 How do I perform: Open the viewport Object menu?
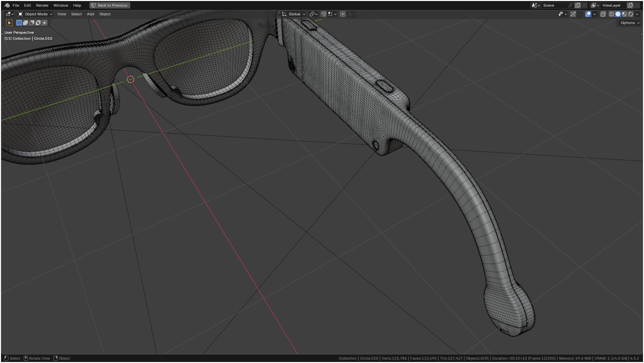(105, 14)
